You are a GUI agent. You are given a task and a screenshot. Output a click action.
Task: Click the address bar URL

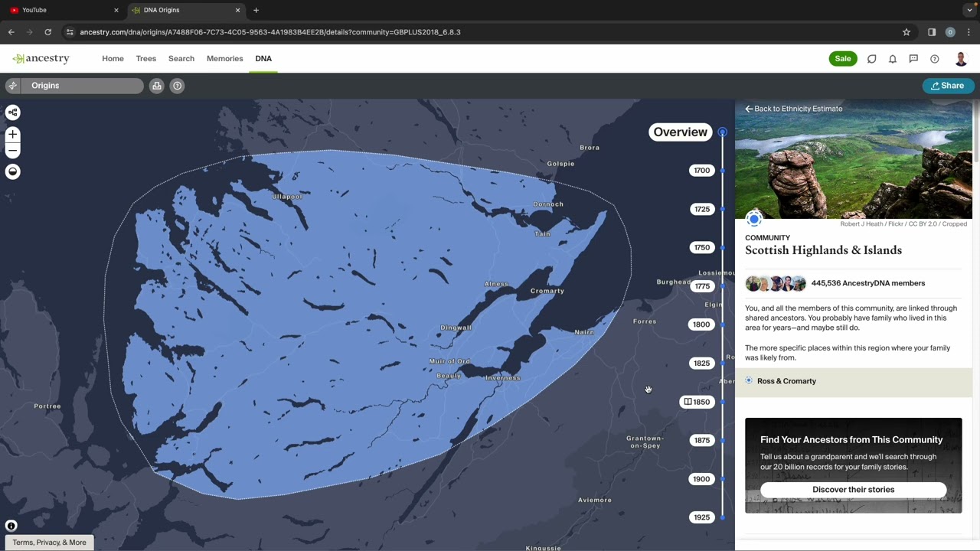[x=270, y=32]
